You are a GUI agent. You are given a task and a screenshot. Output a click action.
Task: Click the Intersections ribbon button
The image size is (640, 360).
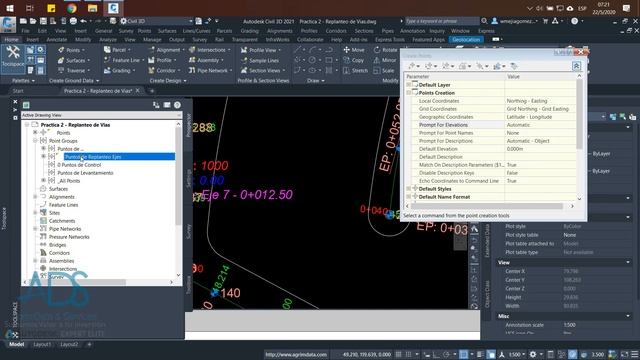[x=209, y=50]
